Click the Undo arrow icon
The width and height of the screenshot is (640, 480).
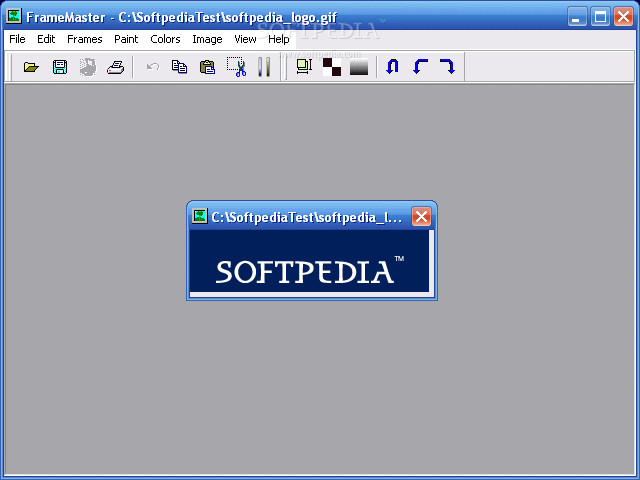tap(153, 66)
